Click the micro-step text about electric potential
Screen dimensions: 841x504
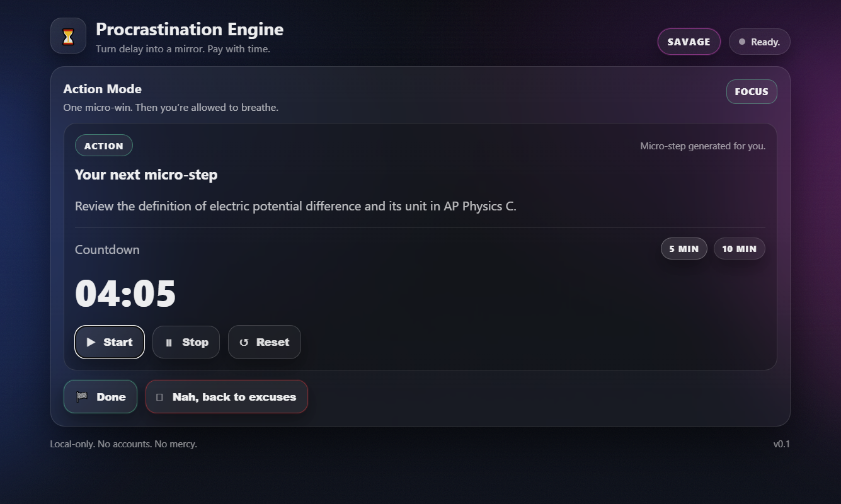pos(295,206)
